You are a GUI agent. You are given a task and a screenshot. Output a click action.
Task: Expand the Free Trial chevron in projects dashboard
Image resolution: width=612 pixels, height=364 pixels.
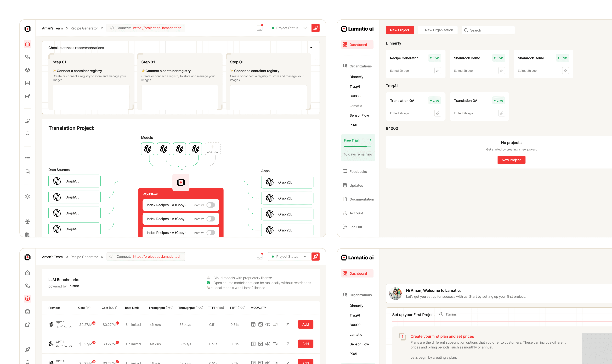click(x=370, y=140)
